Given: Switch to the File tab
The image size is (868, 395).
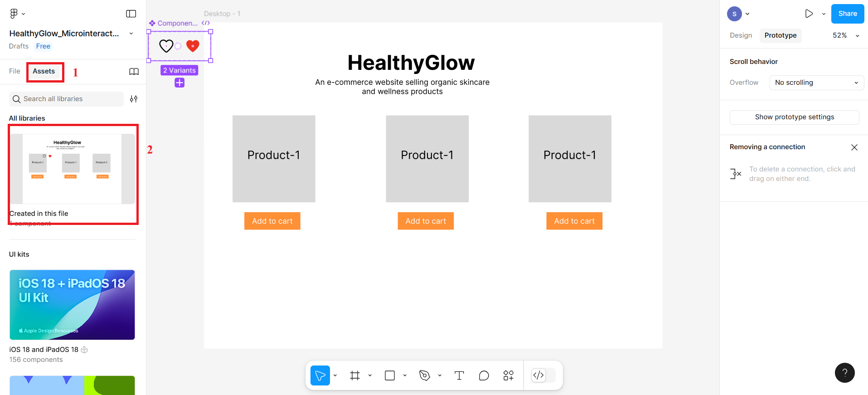Looking at the screenshot, I should pos(15,71).
